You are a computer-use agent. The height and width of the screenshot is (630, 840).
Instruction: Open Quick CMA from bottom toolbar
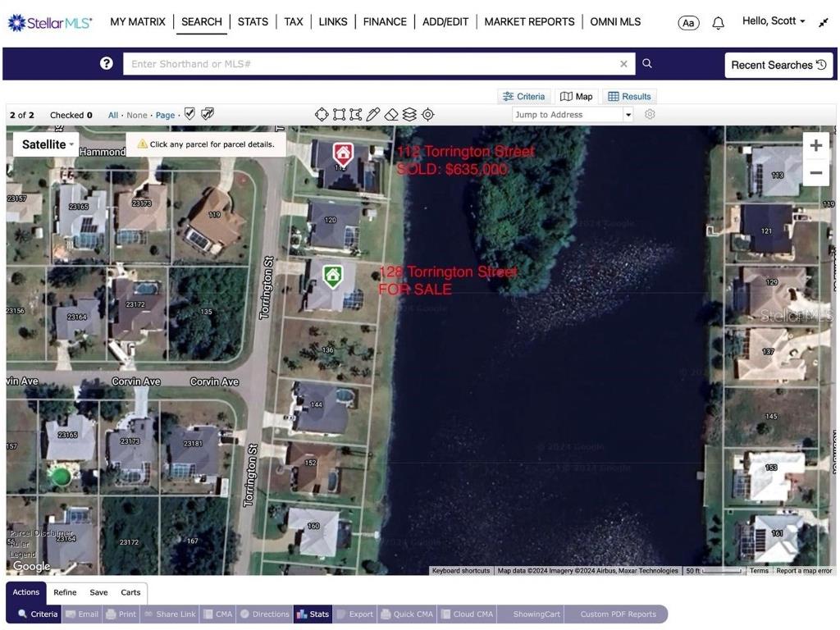click(x=406, y=614)
